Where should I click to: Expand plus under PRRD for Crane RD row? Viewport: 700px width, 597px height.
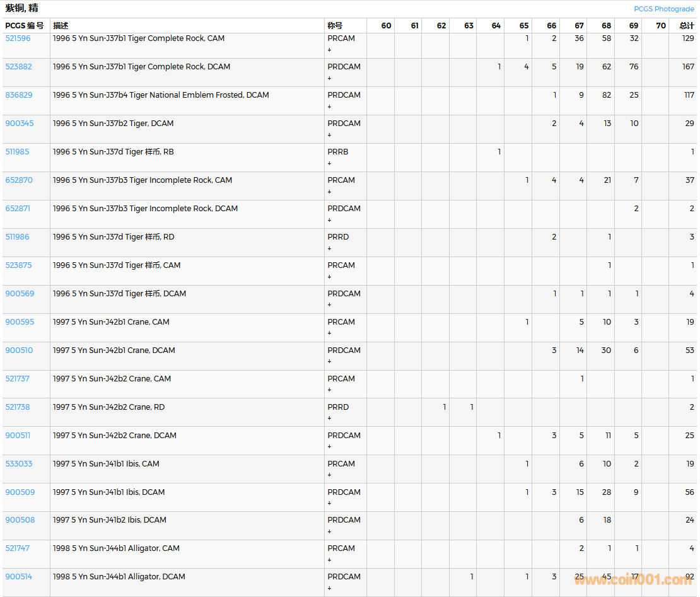tap(329, 418)
